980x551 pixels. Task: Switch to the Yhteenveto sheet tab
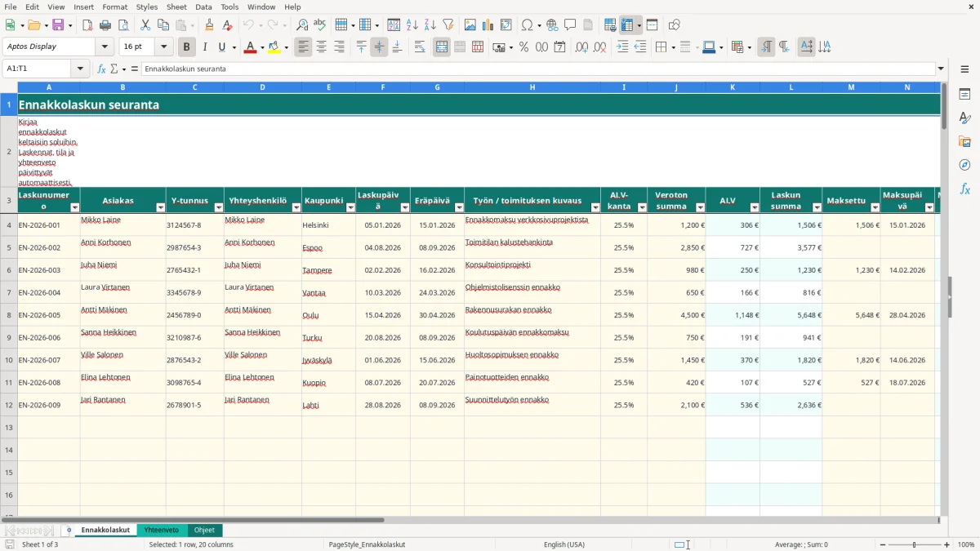point(162,531)
